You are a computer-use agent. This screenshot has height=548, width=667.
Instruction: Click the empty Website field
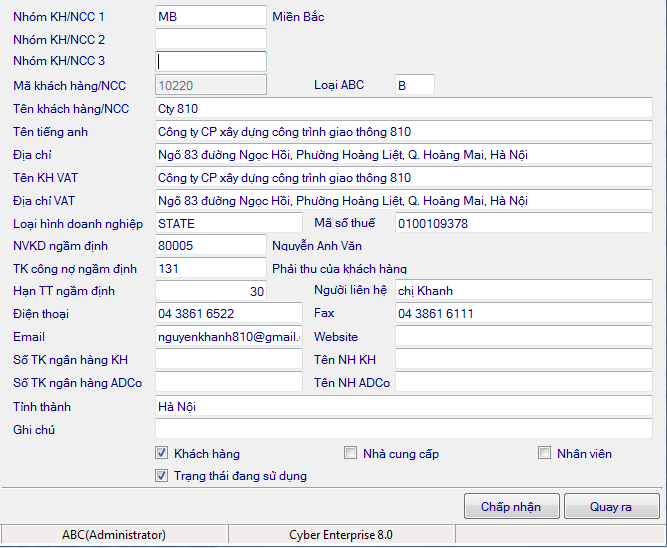pyautogui.click(x=523, y=336)
